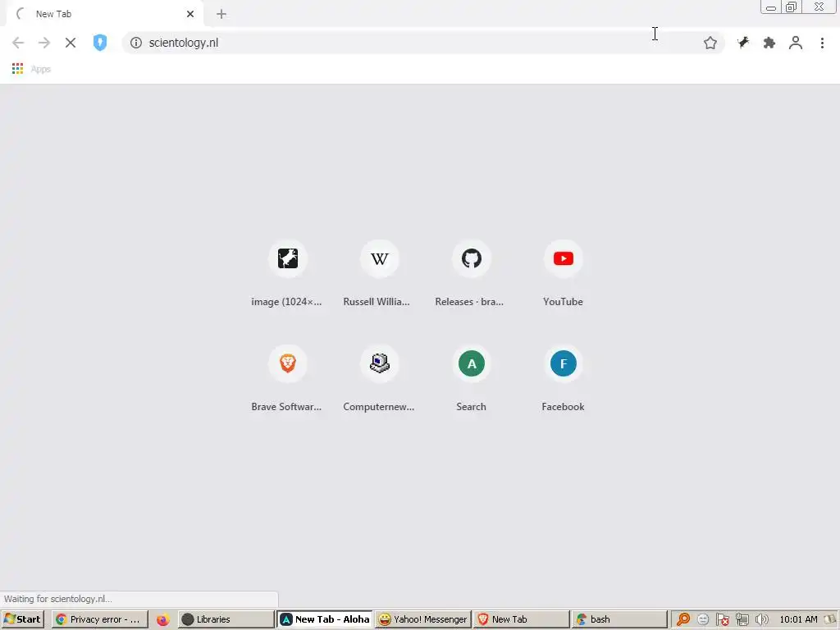840x630 pixels.
Task: Open the three-dot browser menu
Action: tap(822, 43)
